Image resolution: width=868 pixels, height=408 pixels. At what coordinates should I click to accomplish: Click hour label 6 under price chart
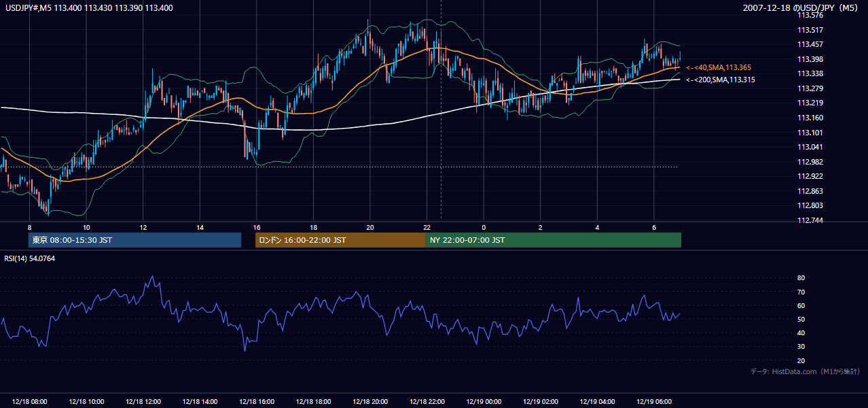(654, 227)
